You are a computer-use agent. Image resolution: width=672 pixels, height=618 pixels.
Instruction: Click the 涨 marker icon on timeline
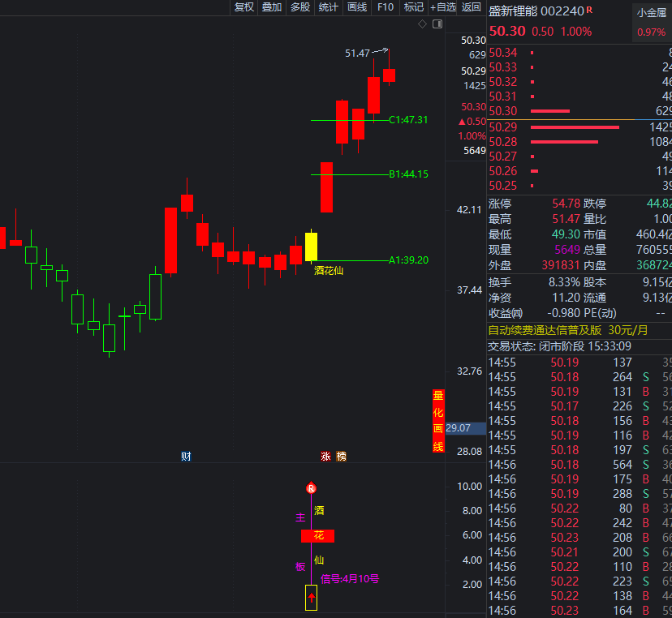coord(326,457)
